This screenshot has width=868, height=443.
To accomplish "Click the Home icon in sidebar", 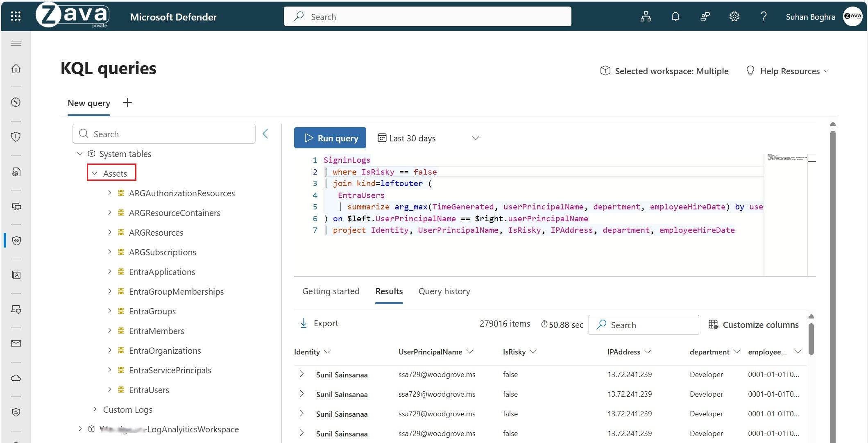I will [16, 68].
